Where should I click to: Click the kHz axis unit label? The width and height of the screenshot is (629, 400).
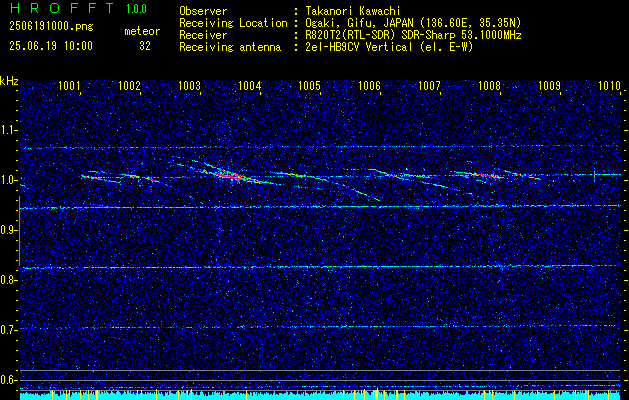pyautogui.click(x=9, y=81)
